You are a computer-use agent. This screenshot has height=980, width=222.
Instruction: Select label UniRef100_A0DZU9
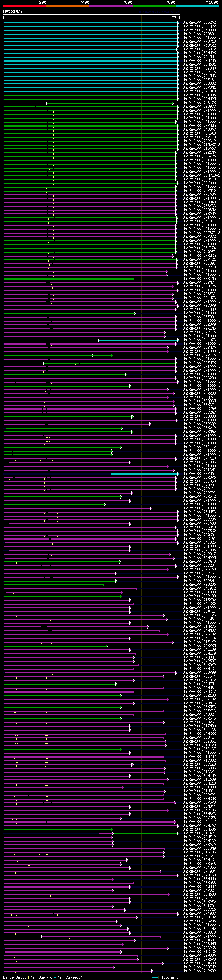(x=199, y=967)
